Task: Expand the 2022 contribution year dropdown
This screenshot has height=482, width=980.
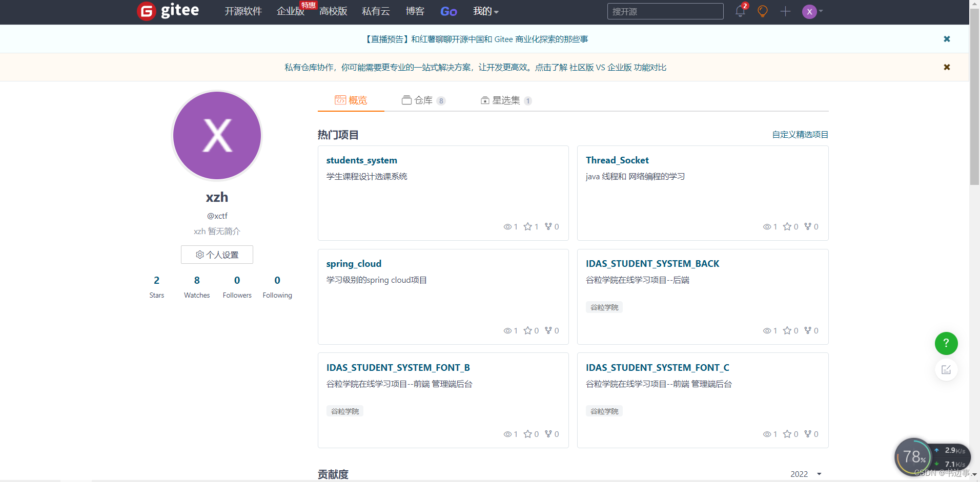Action: tap(805, 474)
